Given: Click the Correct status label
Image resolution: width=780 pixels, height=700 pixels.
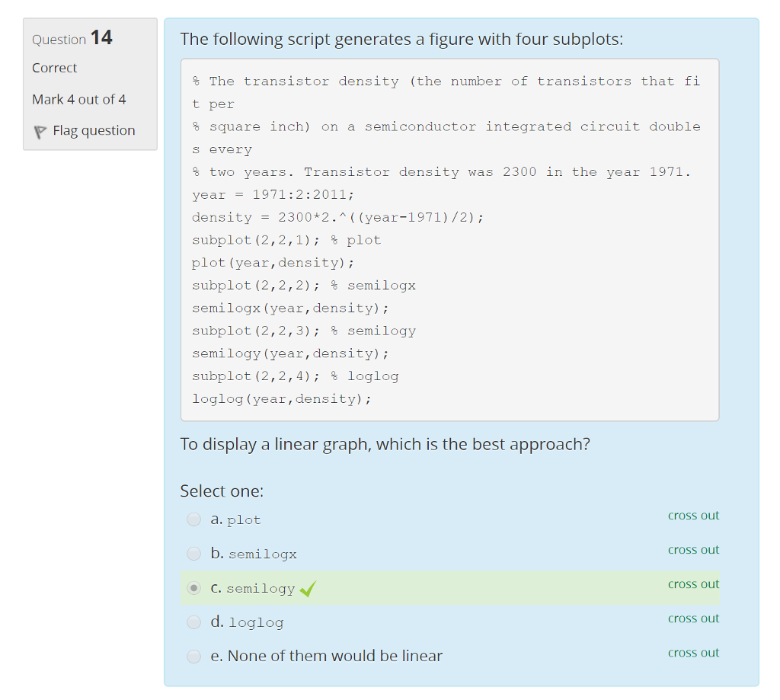Looking at the screenshot, I should 53,68.
